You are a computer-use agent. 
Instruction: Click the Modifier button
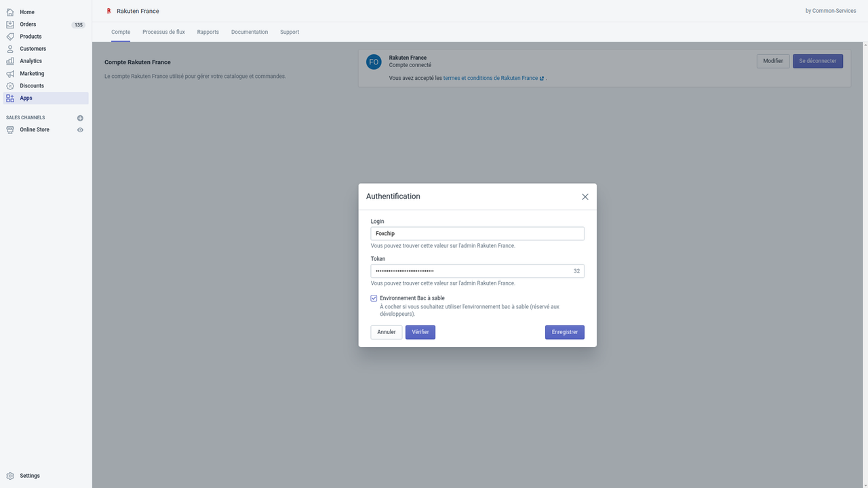pyautogui.click(x=773, y=61)
